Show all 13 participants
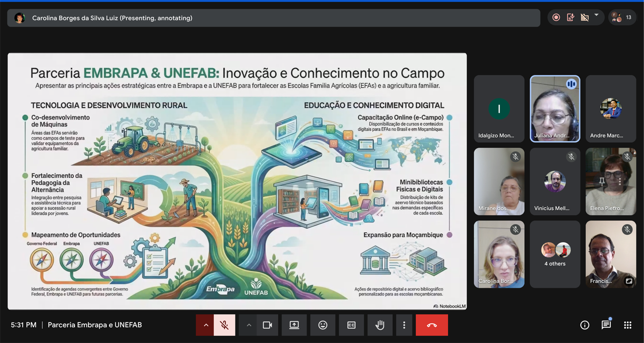Viewport: 644px width, 343px height. 622,17
